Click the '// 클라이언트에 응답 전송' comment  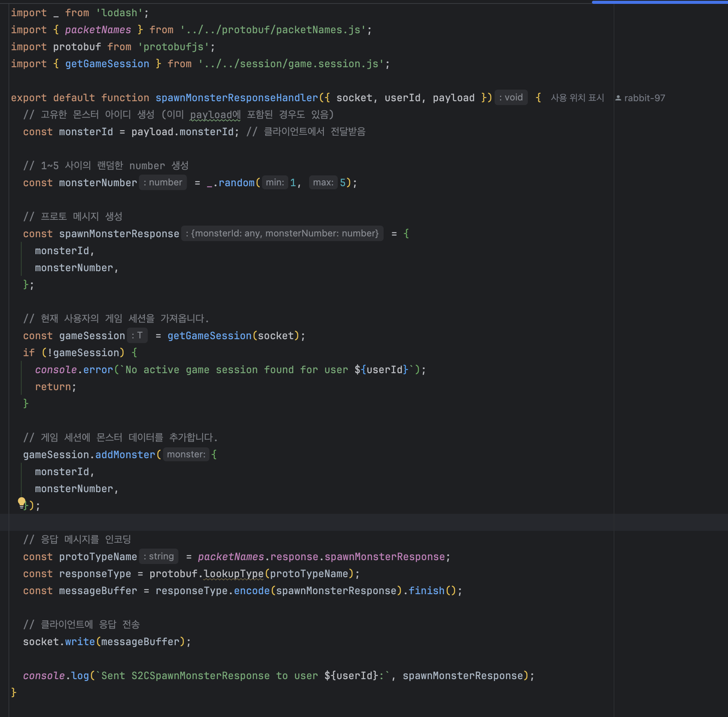(81, 625)
